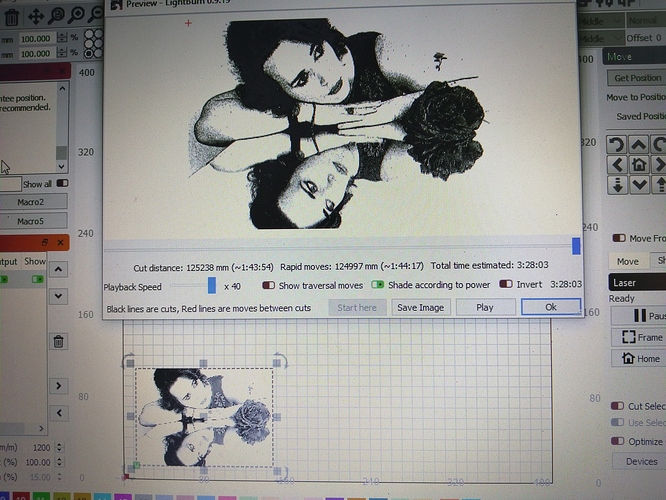
Task: Select the pan/move view tool
Action: pos(36,17)
